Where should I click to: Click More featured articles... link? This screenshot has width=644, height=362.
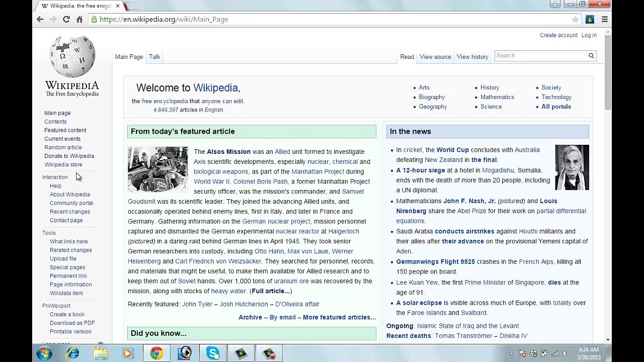pos(339,317)
